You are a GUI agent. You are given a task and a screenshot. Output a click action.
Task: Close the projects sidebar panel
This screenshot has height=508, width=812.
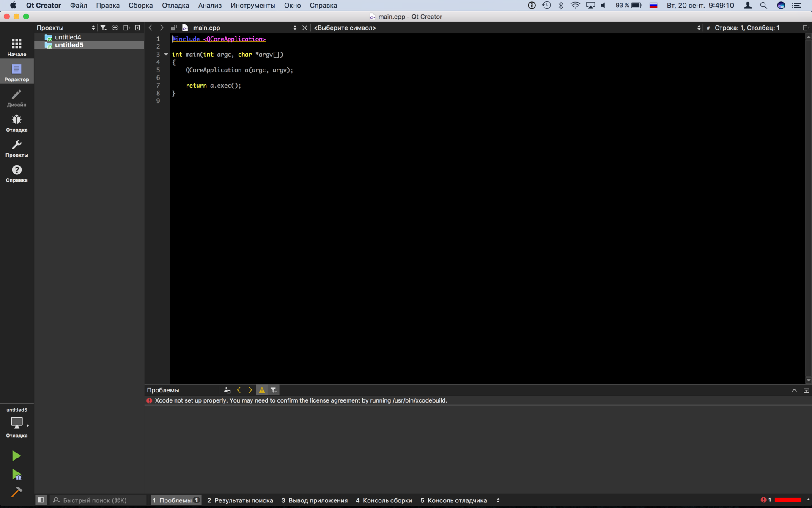click(x=137, y=28)
